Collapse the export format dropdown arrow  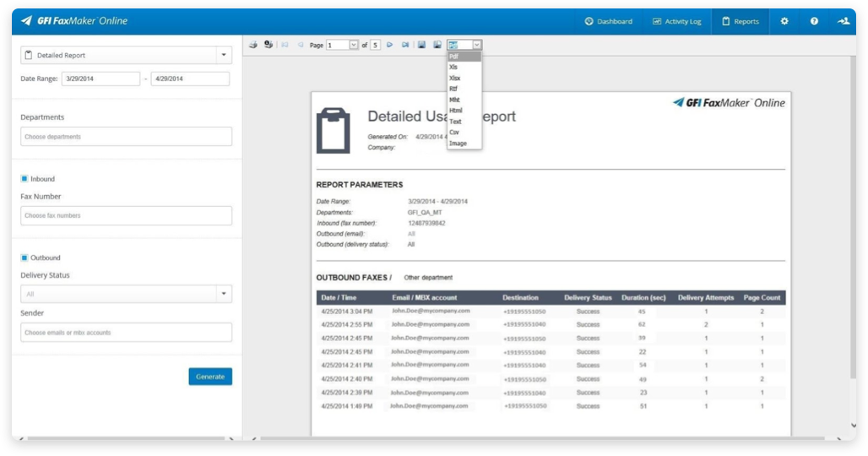point(476,45)
